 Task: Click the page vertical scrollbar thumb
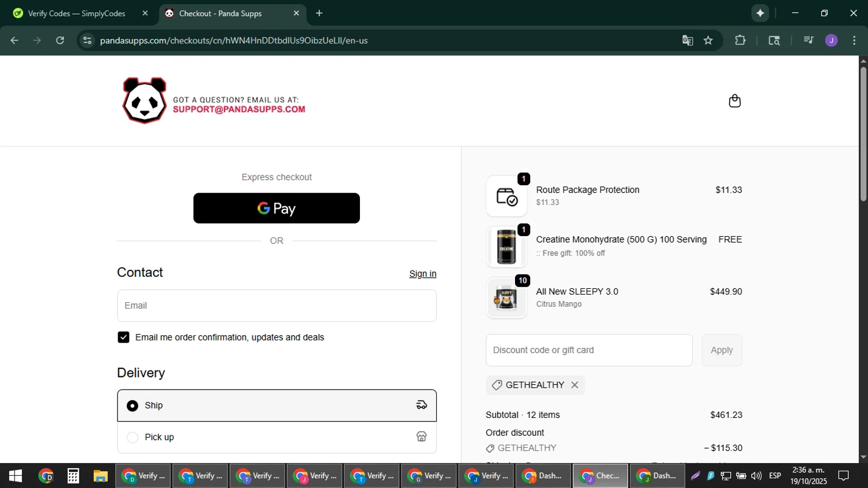[863, 134]
